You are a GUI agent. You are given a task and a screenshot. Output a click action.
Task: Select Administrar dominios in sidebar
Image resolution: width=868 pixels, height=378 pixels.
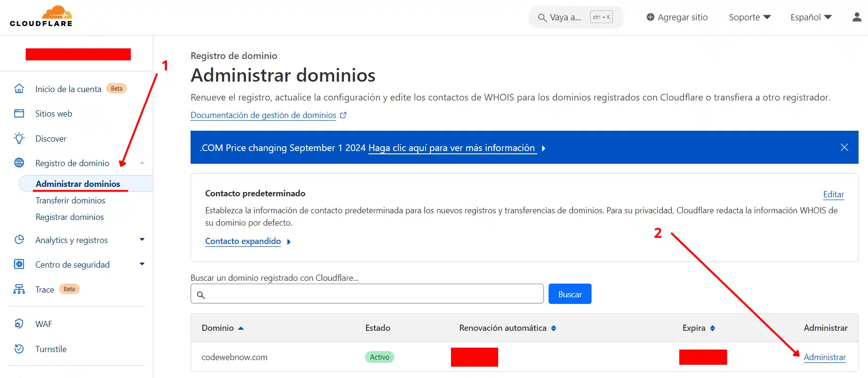[x=78, y=184]
